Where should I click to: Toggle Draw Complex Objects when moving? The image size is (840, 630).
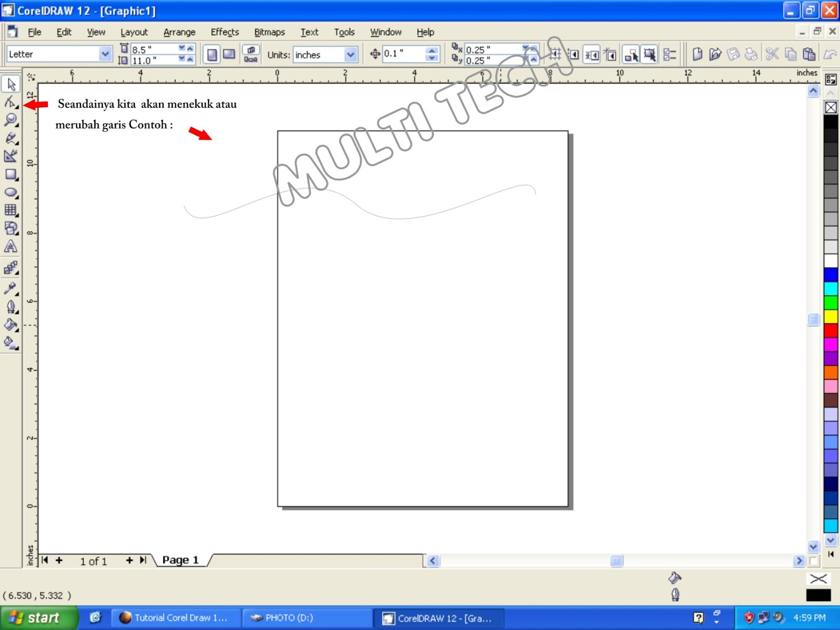click(x=631, y=54)
